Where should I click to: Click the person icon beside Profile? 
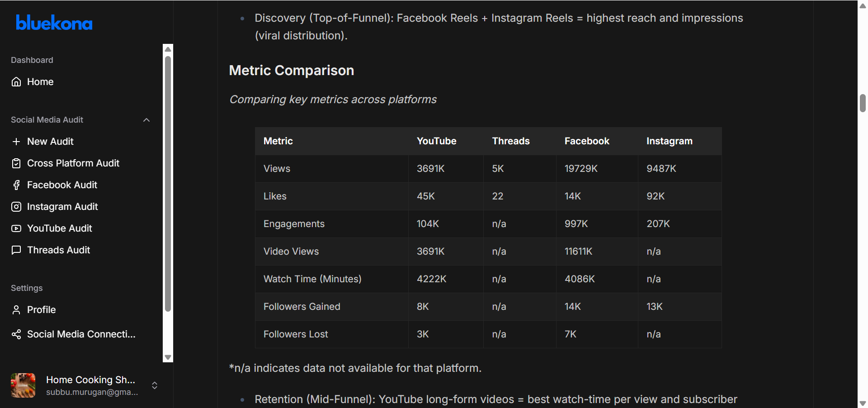(x=16, y=310)
